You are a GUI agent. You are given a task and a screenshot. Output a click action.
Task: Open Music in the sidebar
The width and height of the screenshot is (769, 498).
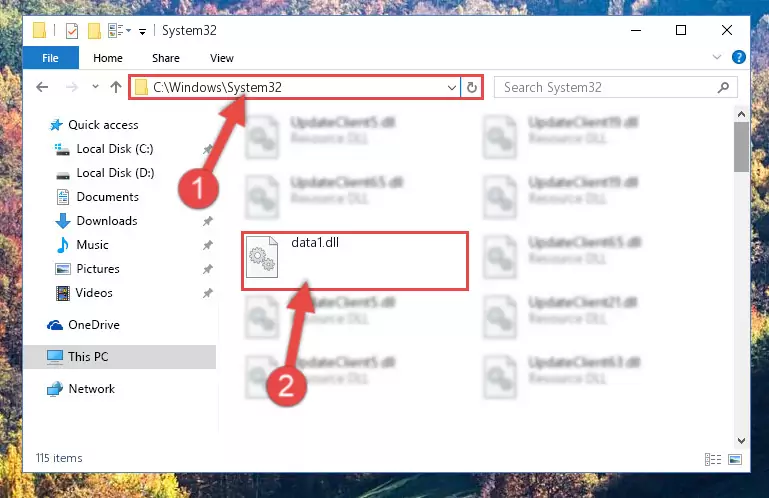92,245
